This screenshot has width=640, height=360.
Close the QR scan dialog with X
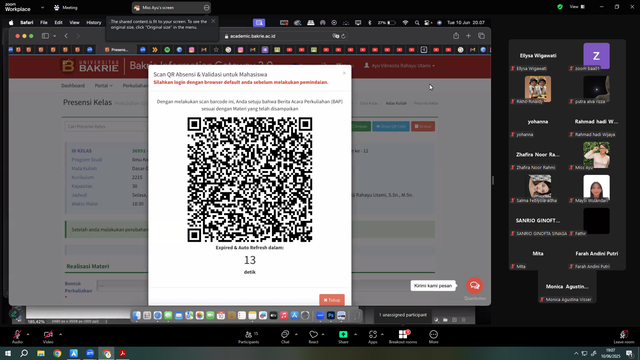[x=344, y=73]
